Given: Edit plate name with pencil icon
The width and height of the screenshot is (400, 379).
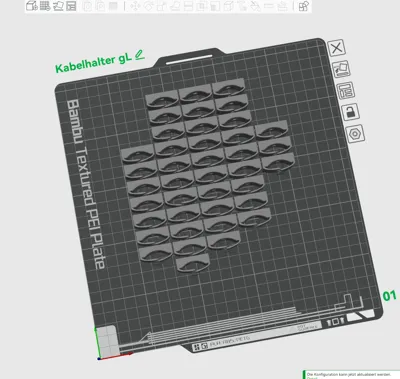Looking at the screenshot, I should (140, 55).
